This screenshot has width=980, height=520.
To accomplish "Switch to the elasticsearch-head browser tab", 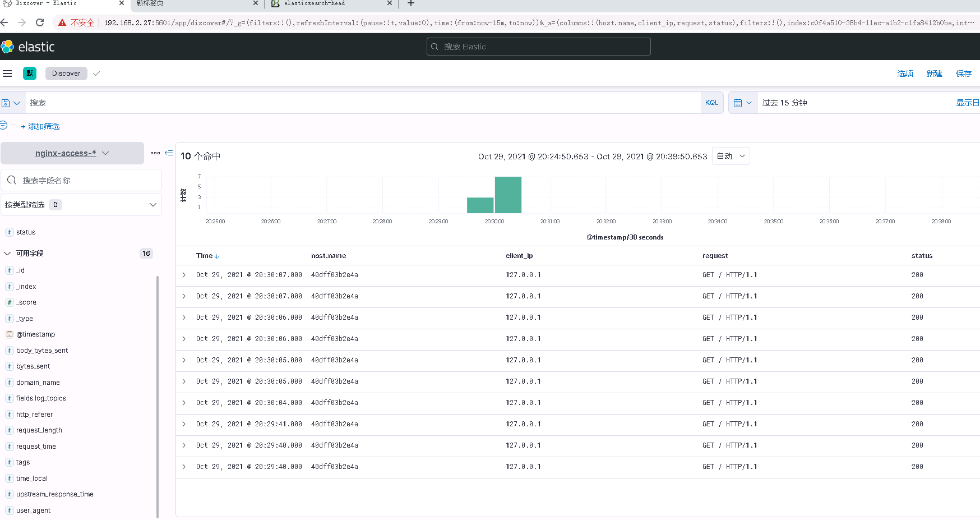I will (331, 4).
